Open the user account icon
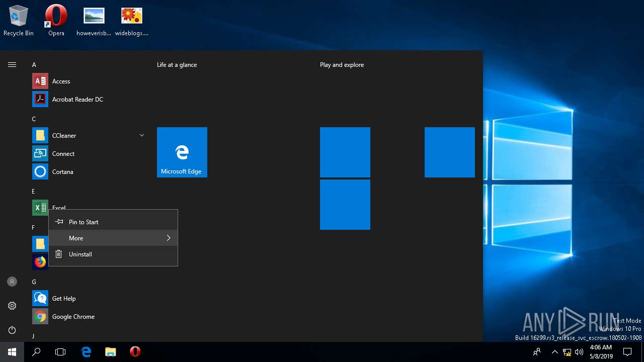Screen dimensions: 644x362 pos(12,282)
